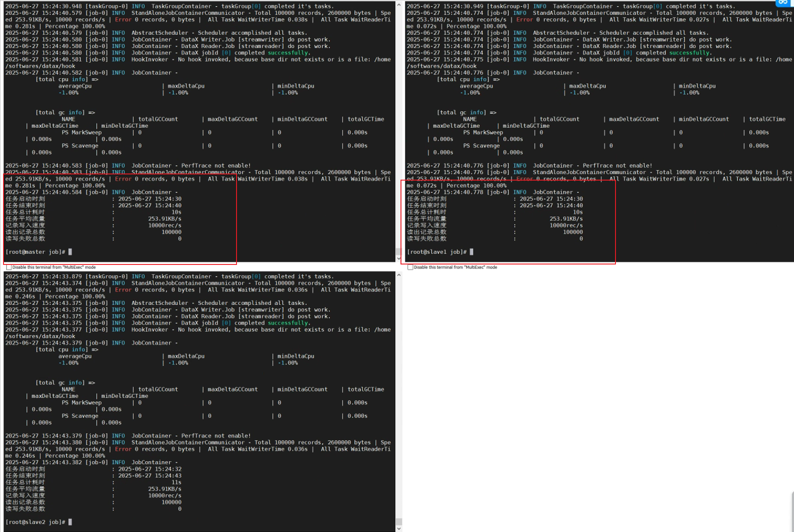The image size is (794, 532).
Task: Click the [root@master job]# prompt
Action: [x=35, y=252]
